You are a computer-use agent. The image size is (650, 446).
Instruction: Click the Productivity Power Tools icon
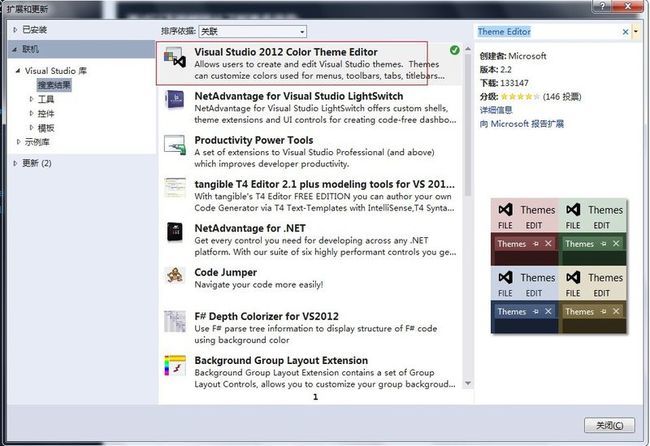[x=175, y=145]
